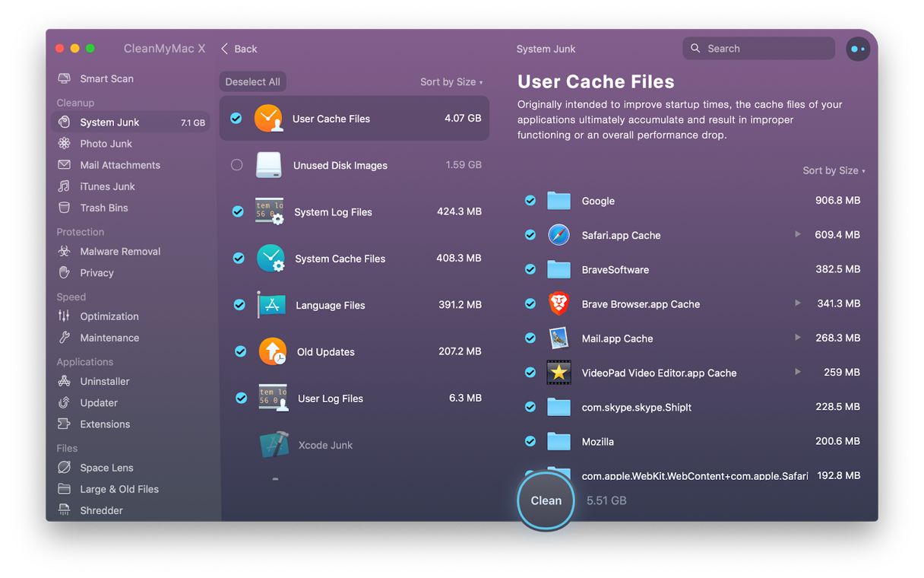Open Large & Old Files icon
The image size is (924, 578).
point(65,488)
